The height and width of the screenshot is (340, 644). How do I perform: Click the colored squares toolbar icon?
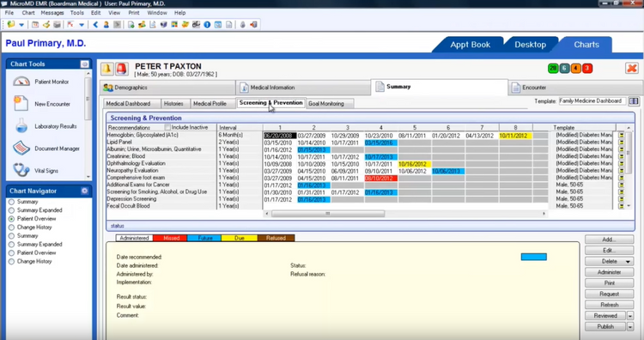174,25
